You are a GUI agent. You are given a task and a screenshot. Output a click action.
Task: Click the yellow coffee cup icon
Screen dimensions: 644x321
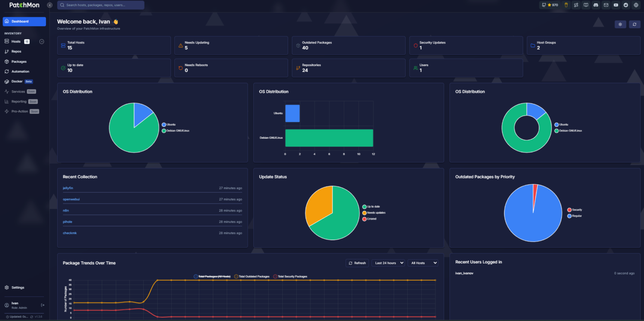(566, 5)
